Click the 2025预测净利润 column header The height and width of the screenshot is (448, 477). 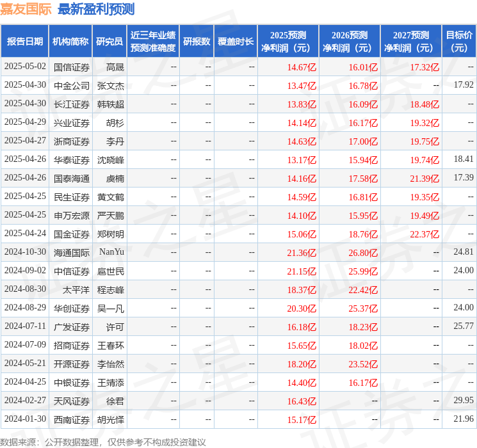point(288,42)
